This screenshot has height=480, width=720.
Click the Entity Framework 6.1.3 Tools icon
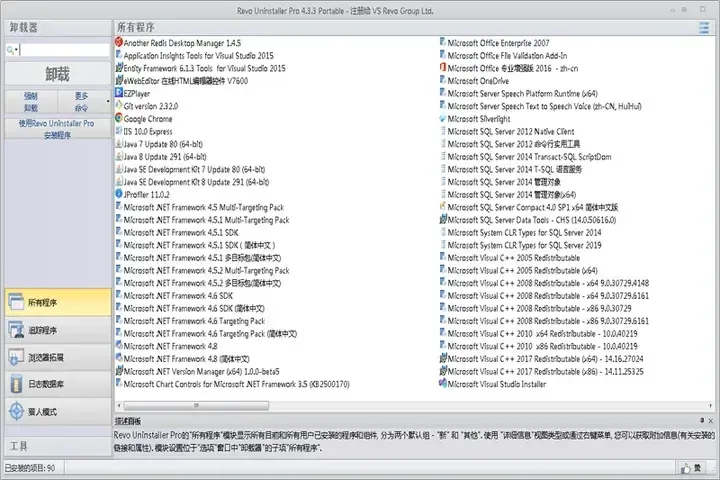[x=119, y=68]
